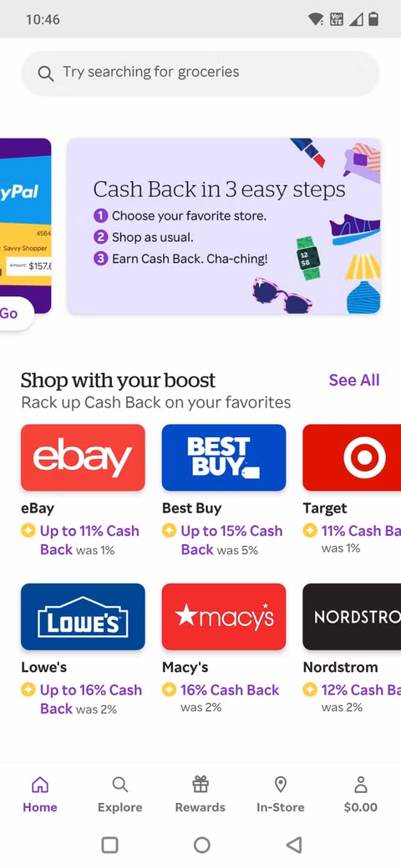Open Rewards gift box icon
This screenshot has width=401, height=868.
(x=200, y=784)
